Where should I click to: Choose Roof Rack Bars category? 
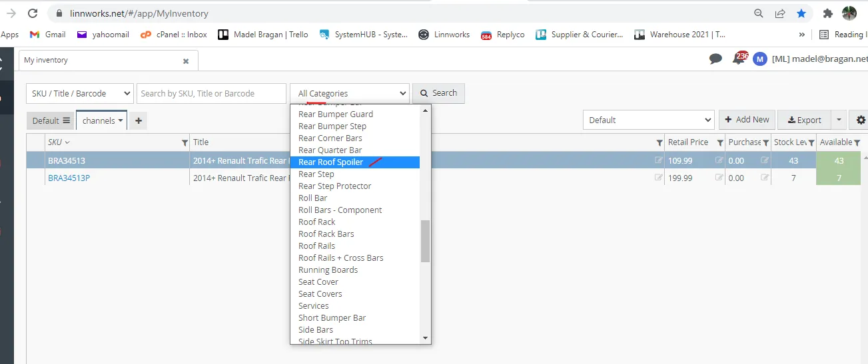326,234
